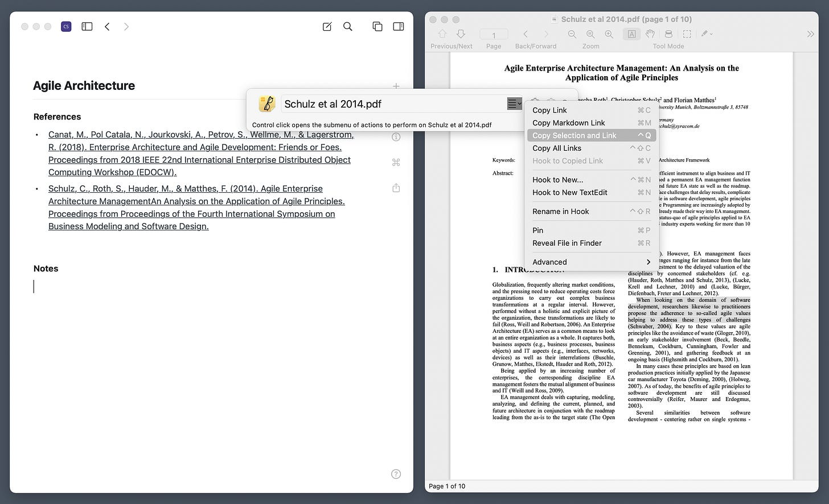The height and width of the screenshot is (504, 829).
Task: Click the Notes section text cursor line
Action: coord(34,287)
